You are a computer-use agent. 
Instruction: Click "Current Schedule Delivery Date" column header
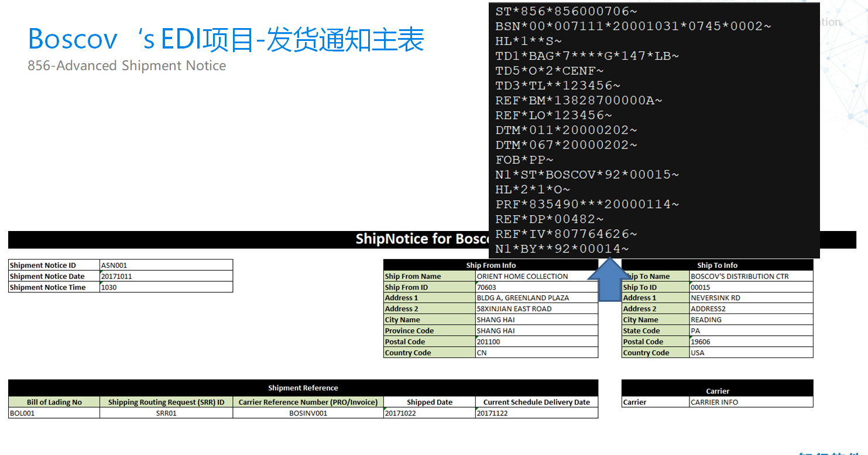537,402
